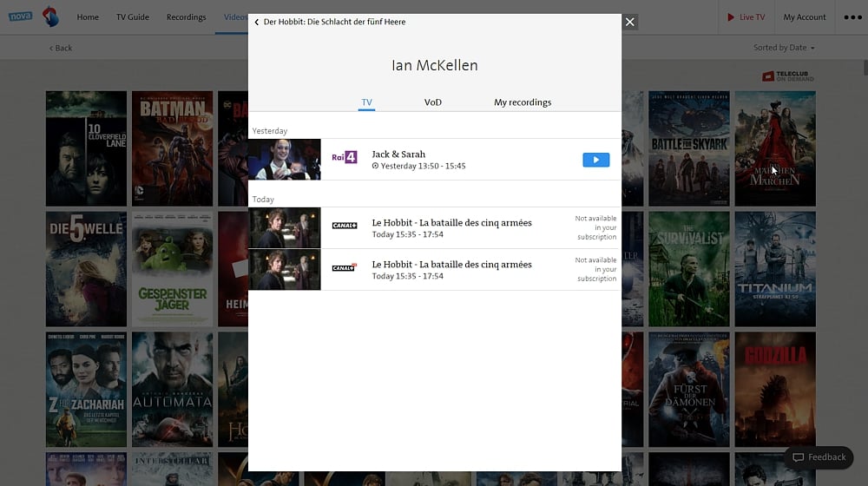
Task: Close the Ian McKellen dialog
Action: [630, 23]
